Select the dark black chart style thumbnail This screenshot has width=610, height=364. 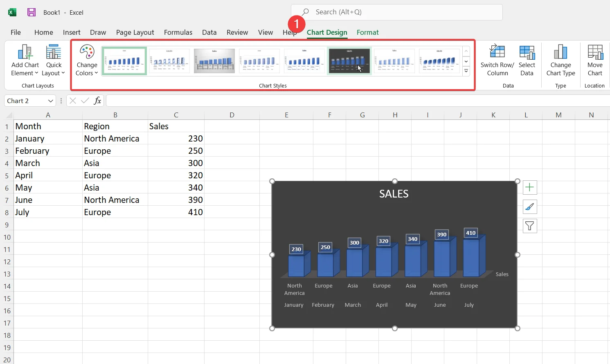click(349, 61)
